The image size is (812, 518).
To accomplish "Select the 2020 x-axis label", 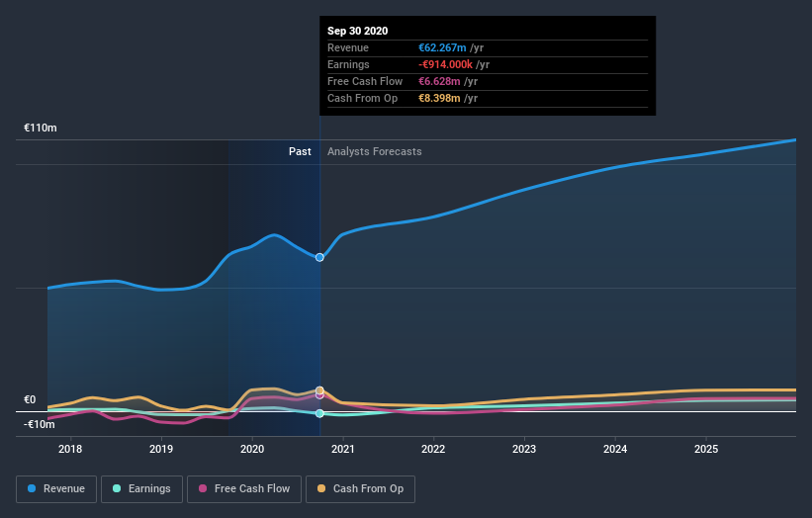I will click(252, 449).
